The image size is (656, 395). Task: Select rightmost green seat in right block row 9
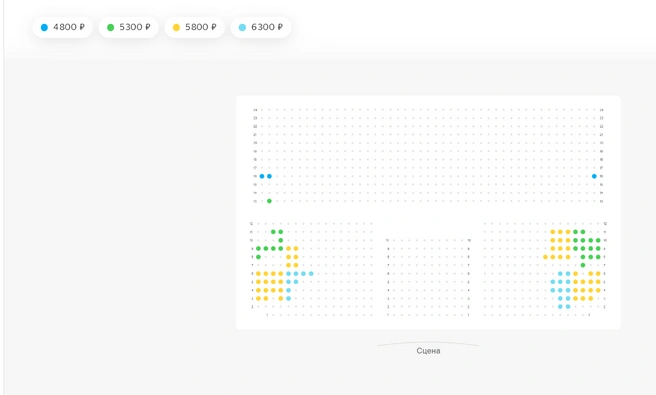tap(598, 249)
